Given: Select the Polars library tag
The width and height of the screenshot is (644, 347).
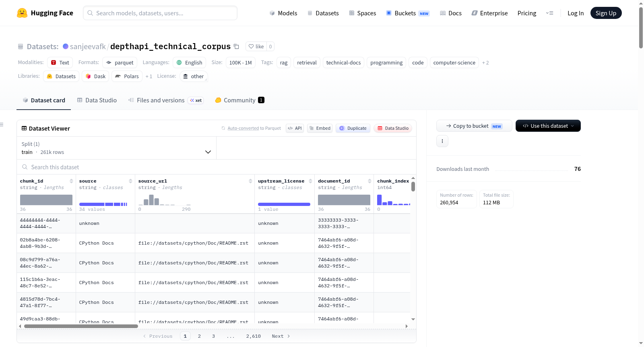Looking at the screenshot, I should 127,76.
